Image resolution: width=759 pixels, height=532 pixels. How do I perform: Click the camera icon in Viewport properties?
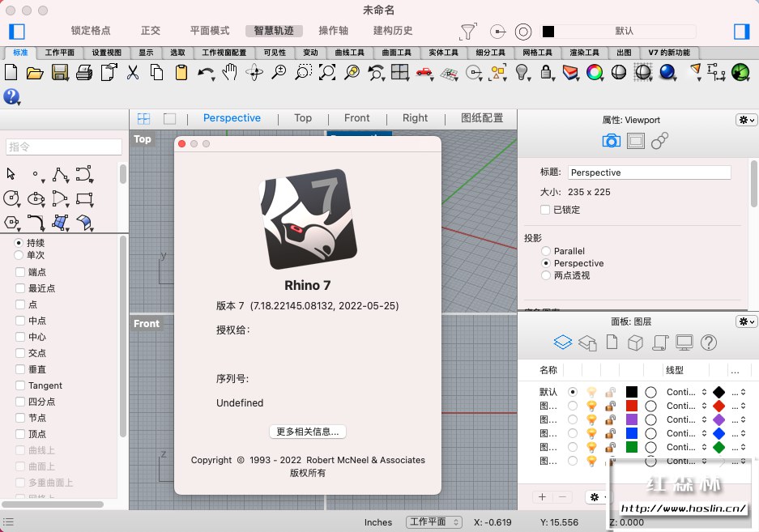point(611,141)
